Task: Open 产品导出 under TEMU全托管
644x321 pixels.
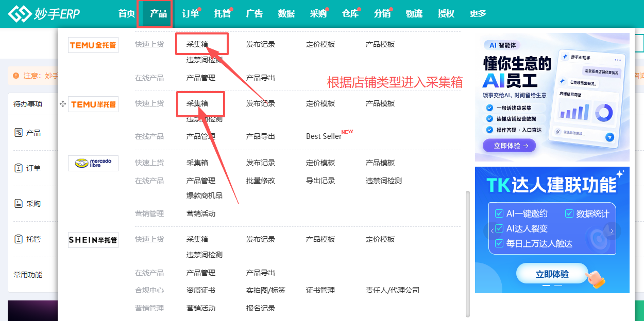Action: pyautogui.click(x=261, y=78)
